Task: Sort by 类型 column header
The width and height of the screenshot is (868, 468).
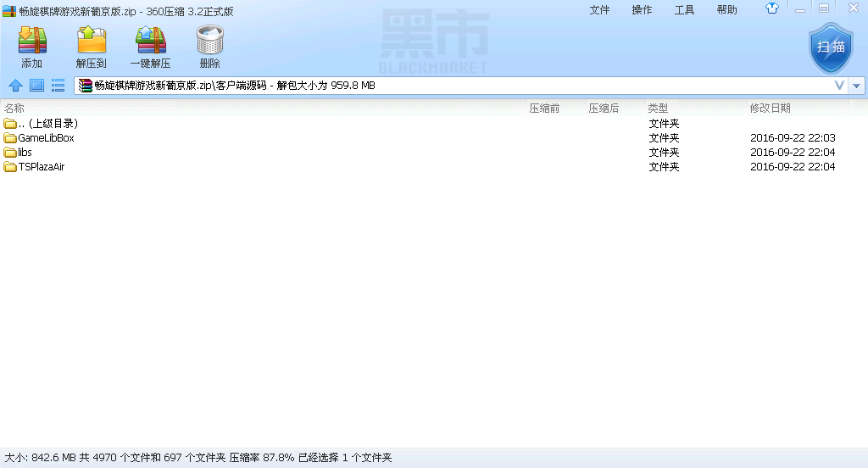Action: coord(695,108)
